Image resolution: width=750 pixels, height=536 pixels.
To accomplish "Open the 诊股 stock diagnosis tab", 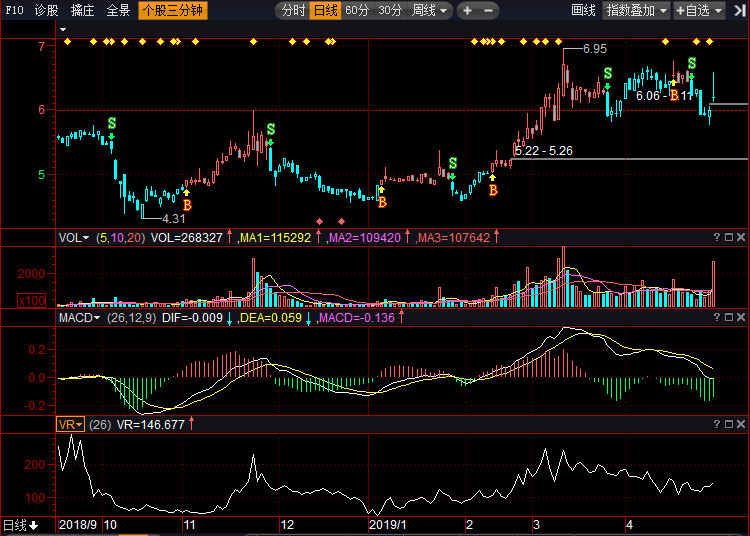I will (47, 11).
